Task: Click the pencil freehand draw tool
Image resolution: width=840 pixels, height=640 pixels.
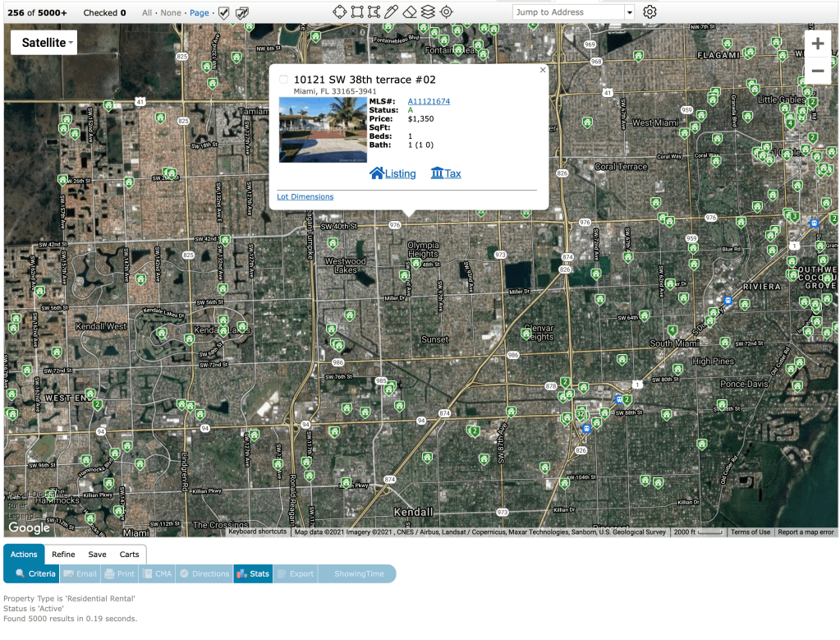Action: click(x=392, y=12)
